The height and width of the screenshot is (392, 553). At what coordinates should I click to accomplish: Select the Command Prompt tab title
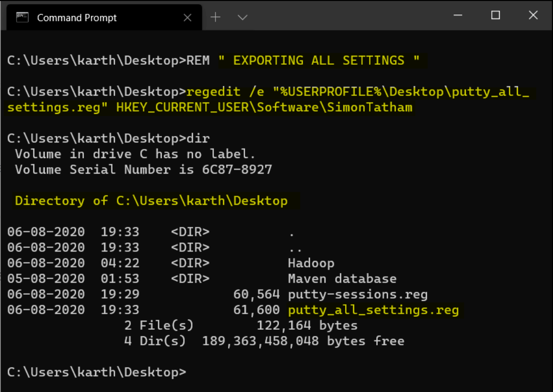77,18
